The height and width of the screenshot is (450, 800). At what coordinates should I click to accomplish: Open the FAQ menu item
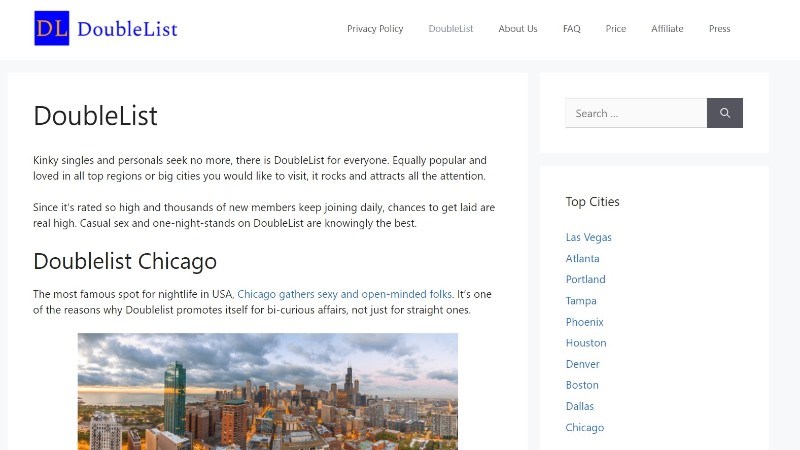tap(571, 29)
